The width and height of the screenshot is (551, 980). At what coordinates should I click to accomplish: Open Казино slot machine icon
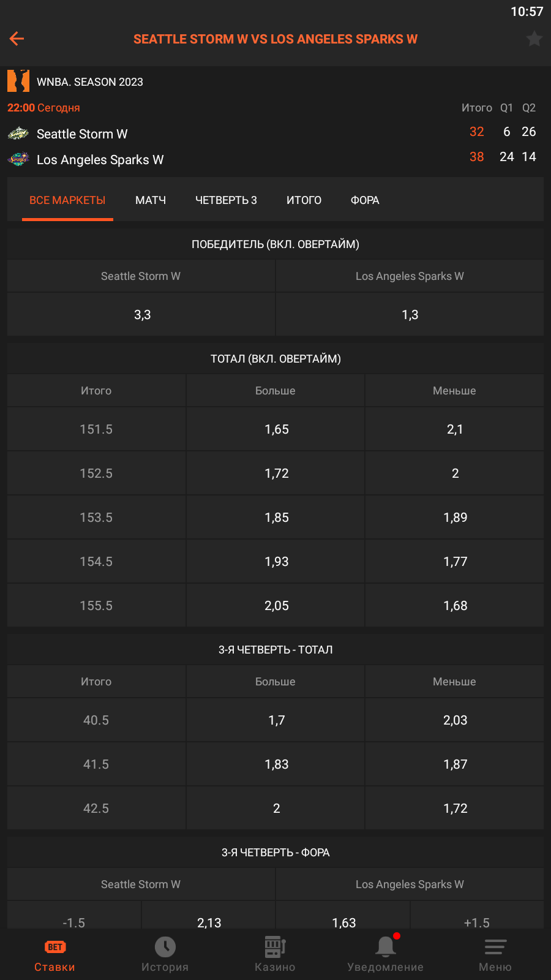pyautogui.click(x=275, y=947)
